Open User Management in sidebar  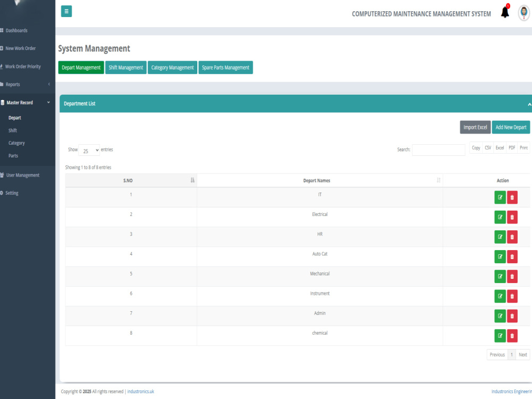pos(23,175)
